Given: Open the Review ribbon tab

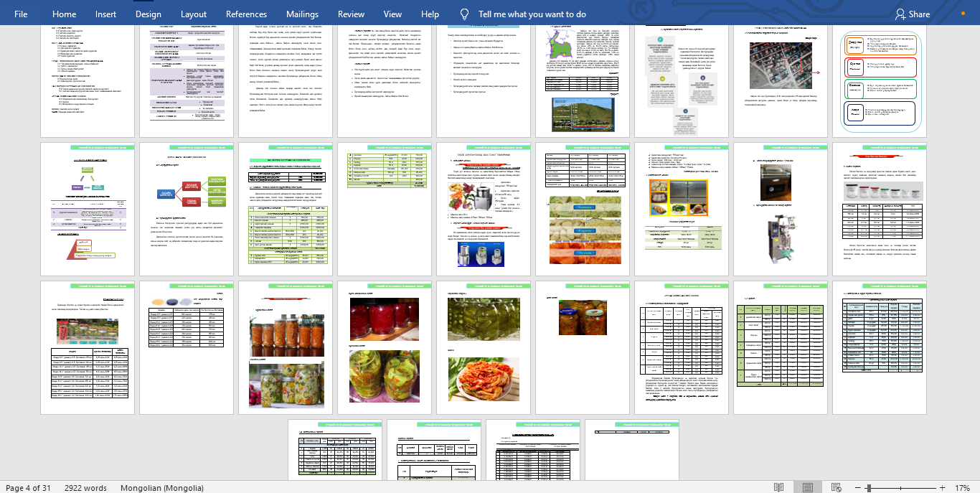Looking at the screenshot, I should pyautogui.click(x=351, y=14).
